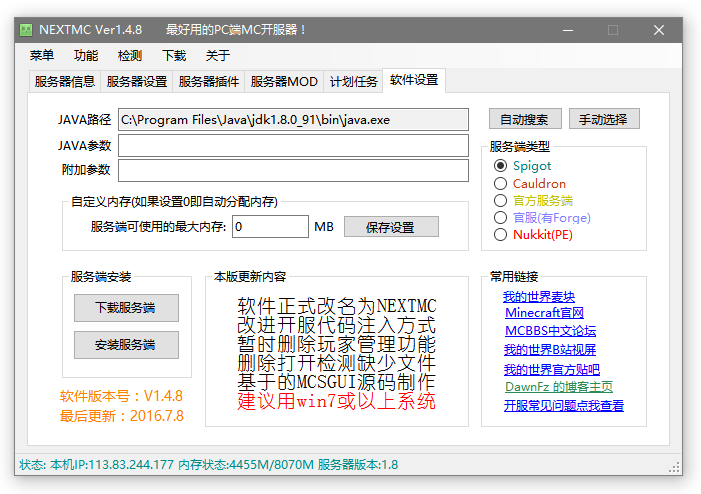Switch to the 服务器设置 tab
Screen dimensions: 701x494
[x=137, y=81]
